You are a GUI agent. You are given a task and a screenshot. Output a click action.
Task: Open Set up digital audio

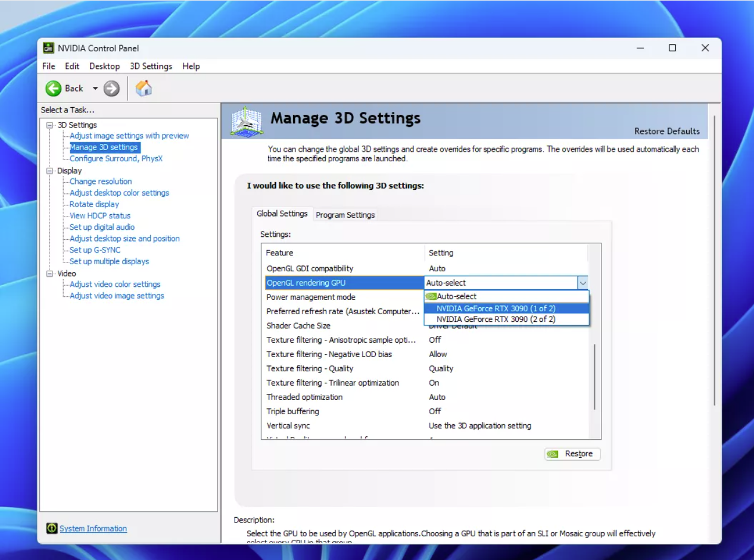tap(102, 227)
